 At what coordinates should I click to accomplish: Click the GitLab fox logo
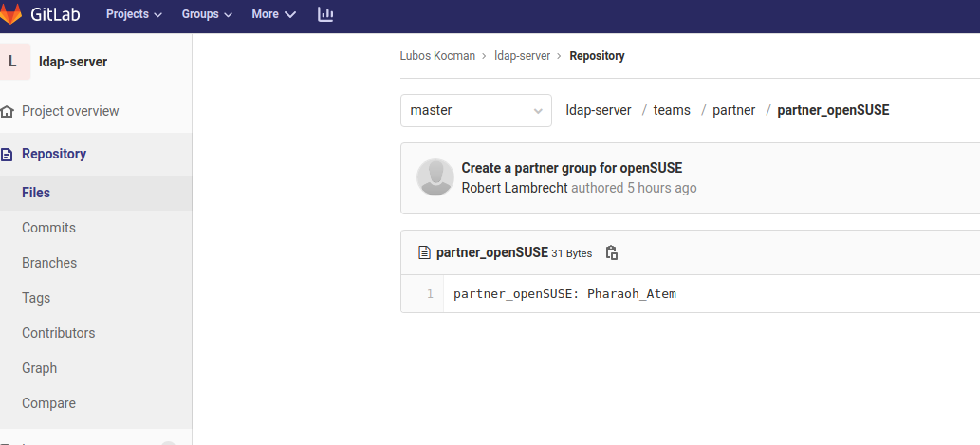tap(10, 13)
